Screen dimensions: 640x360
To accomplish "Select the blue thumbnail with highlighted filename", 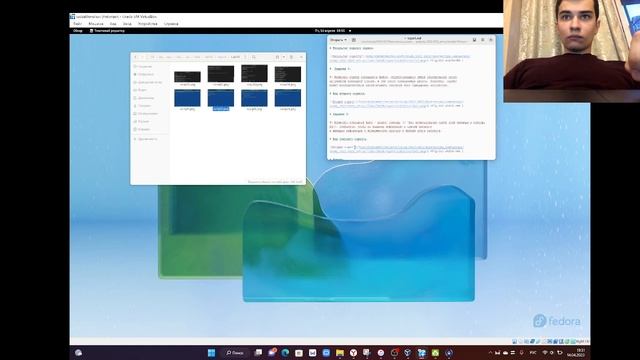I will tap(221, 98).
